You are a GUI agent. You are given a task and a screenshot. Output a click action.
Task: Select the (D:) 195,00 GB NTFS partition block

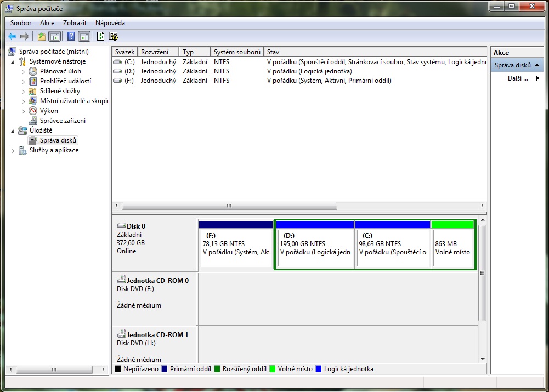315,245
